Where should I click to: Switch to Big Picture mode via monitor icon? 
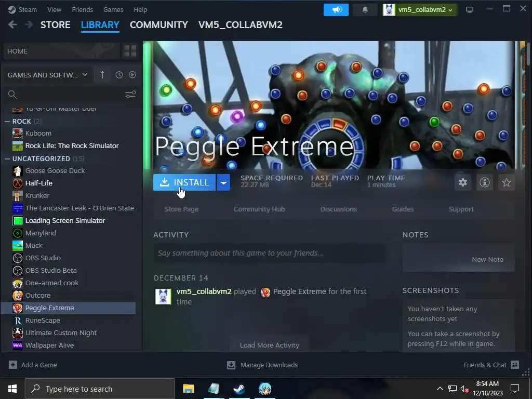[470, 9]
